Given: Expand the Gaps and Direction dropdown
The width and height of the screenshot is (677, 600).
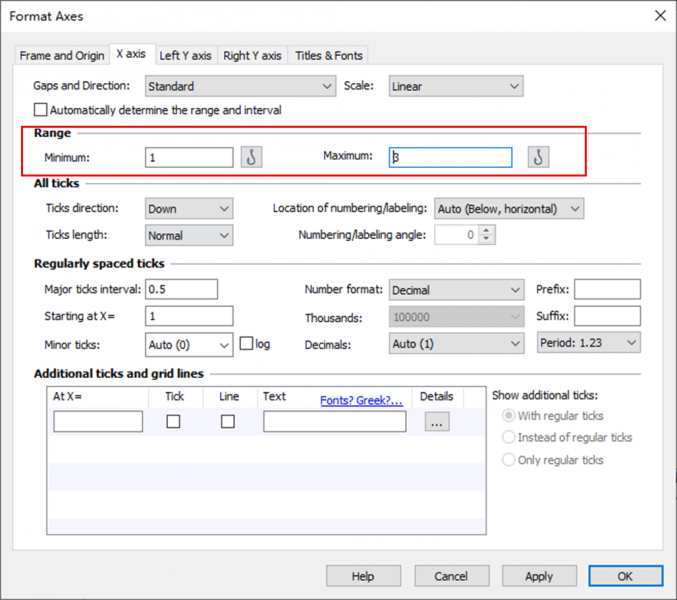Looking at the screenshot, I should tap(240, 87).
